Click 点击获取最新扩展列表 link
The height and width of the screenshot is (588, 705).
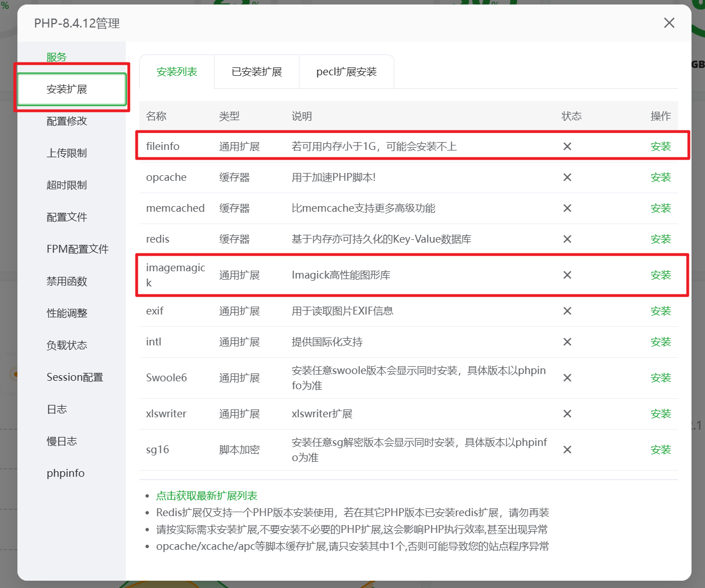point(207,496)
